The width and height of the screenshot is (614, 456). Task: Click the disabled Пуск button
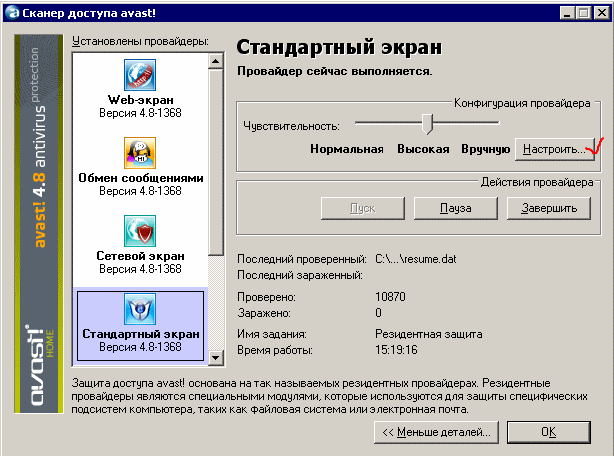click(363, 208)
